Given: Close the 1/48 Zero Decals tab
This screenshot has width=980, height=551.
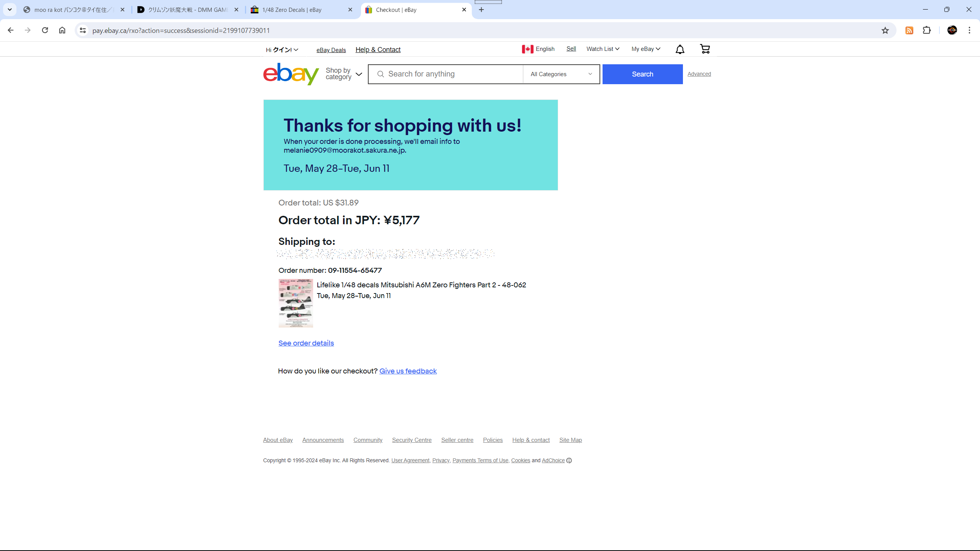Looking at the screenshot, I should 350,10.
